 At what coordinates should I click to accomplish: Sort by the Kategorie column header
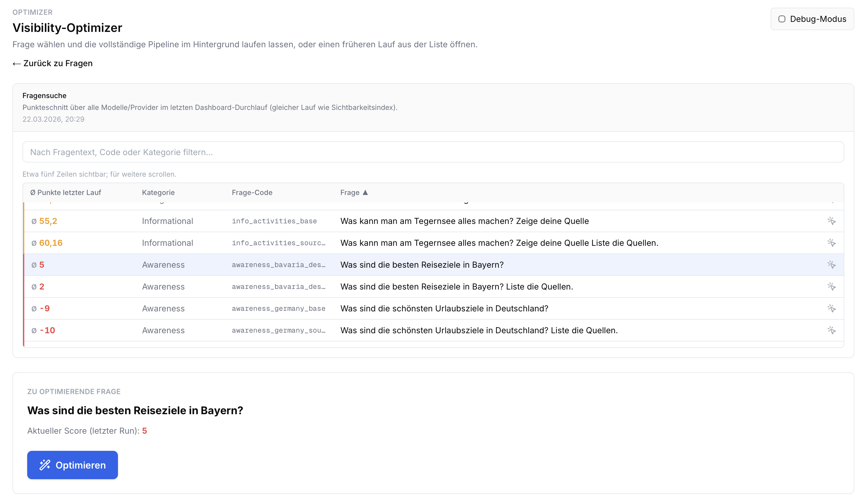[x=158, y=193]
